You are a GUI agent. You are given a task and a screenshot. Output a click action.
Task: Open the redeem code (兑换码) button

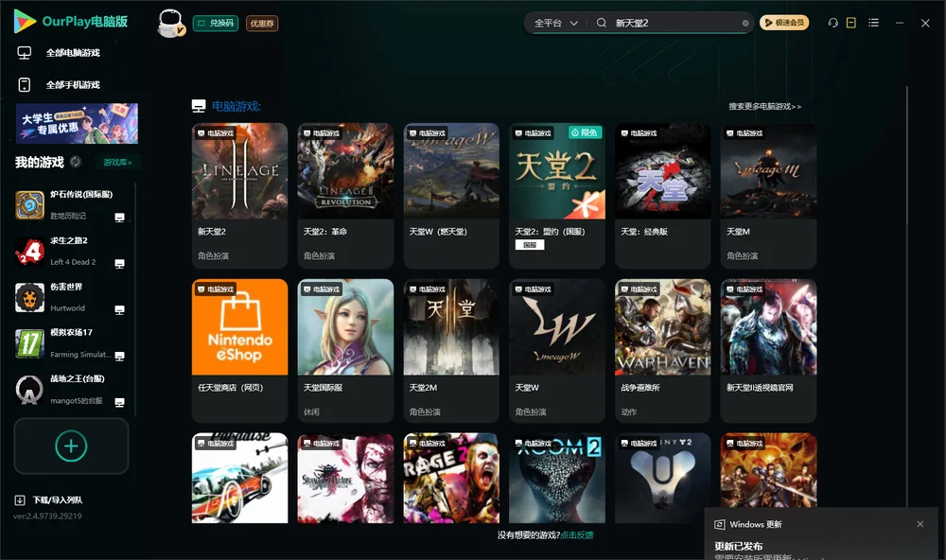[x=216, y=23]
